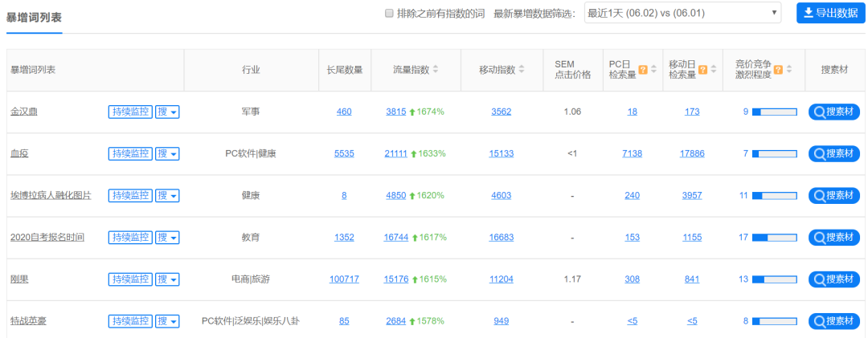Click industry cell PC软件|健康
The width and height of the screenshot is (868, 338).
pos(251,154)
